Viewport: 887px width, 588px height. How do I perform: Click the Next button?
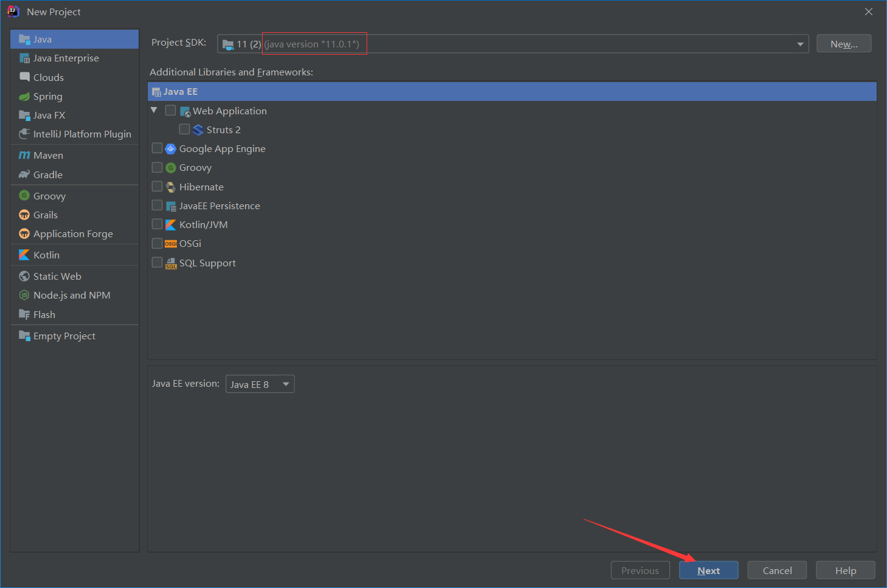pos(709,570)
